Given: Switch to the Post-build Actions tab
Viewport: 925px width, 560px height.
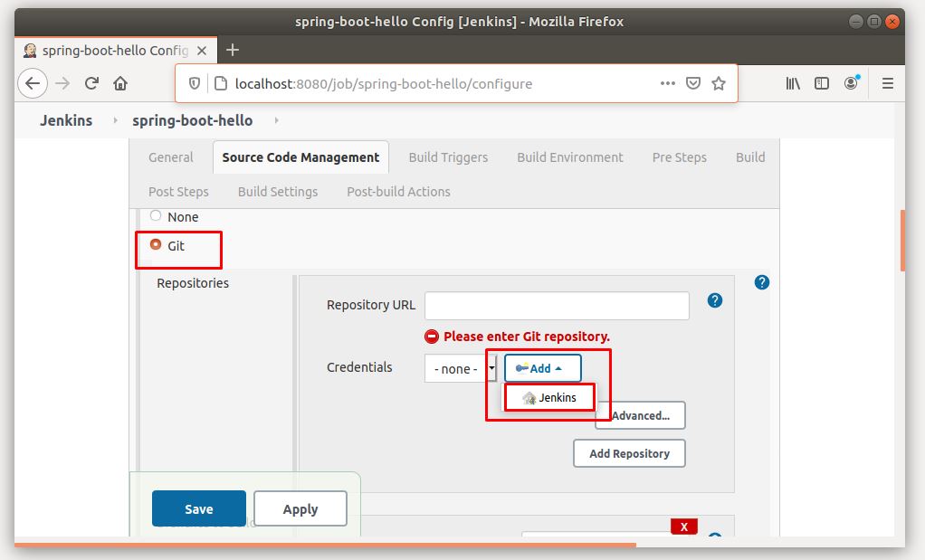Looking at the screenshot, I should (x=397, y=191).
